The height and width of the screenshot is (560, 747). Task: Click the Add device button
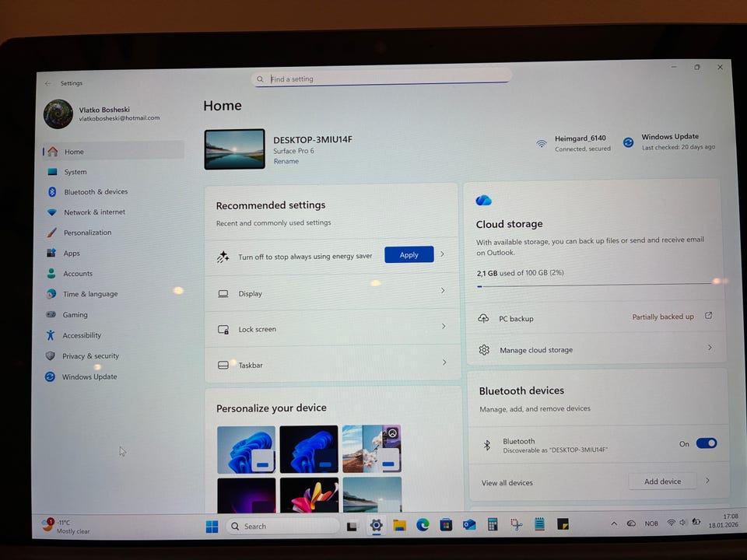[663, 481]
